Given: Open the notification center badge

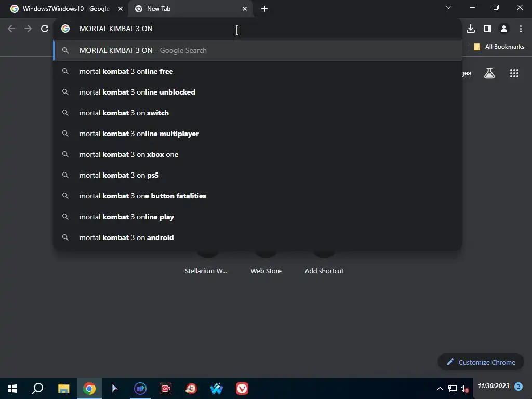Looking at the screenshot, I should [518, 387].
